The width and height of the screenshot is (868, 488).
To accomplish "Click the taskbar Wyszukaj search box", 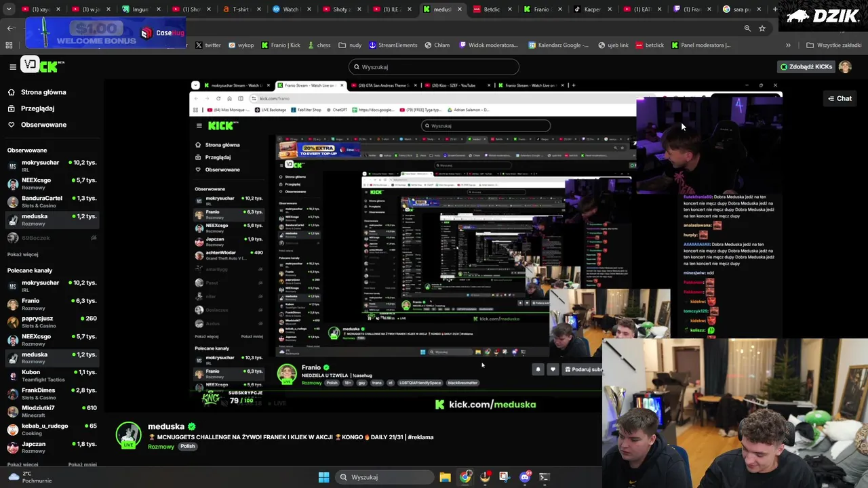I will [x=384, y=477].
